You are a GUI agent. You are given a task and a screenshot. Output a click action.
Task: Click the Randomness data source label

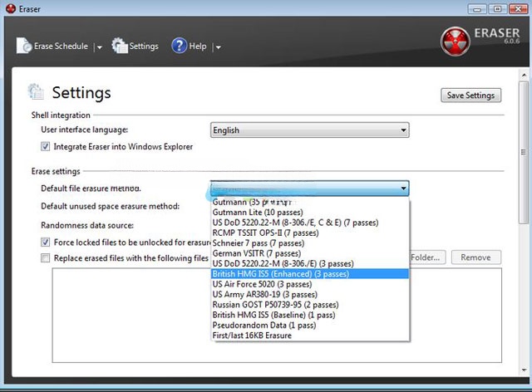[87, 225]
